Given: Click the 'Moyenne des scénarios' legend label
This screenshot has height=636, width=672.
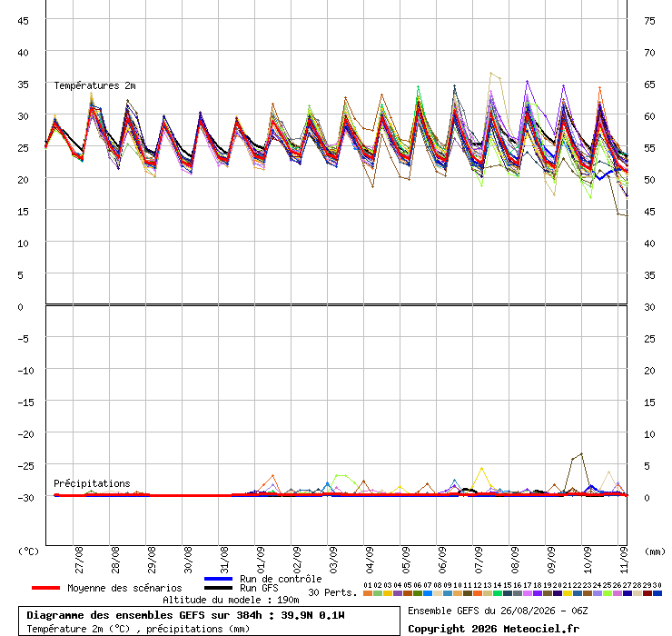Looking at the screenshot, I should pyautogui.click(x=124, y=588).
